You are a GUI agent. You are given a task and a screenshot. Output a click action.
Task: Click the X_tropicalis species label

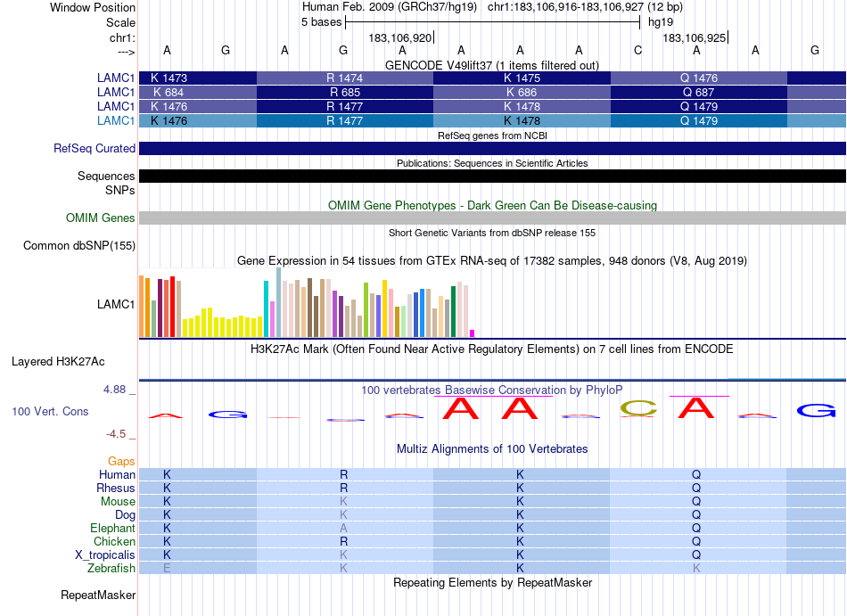[x=105, y=555]
